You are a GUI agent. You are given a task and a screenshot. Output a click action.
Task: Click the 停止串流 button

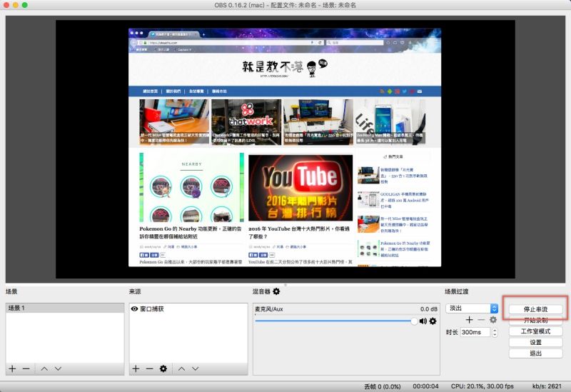point(535,309)
